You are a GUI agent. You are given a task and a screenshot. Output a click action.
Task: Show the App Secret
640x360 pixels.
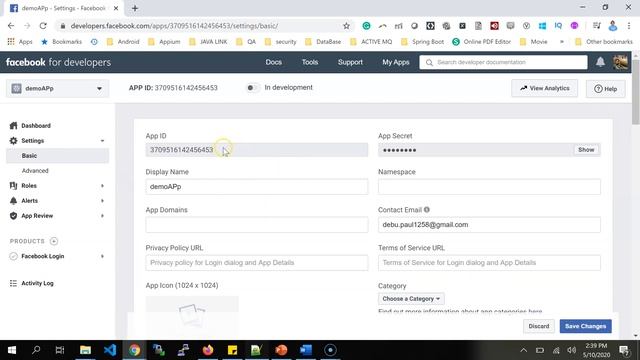pos(586,150)
